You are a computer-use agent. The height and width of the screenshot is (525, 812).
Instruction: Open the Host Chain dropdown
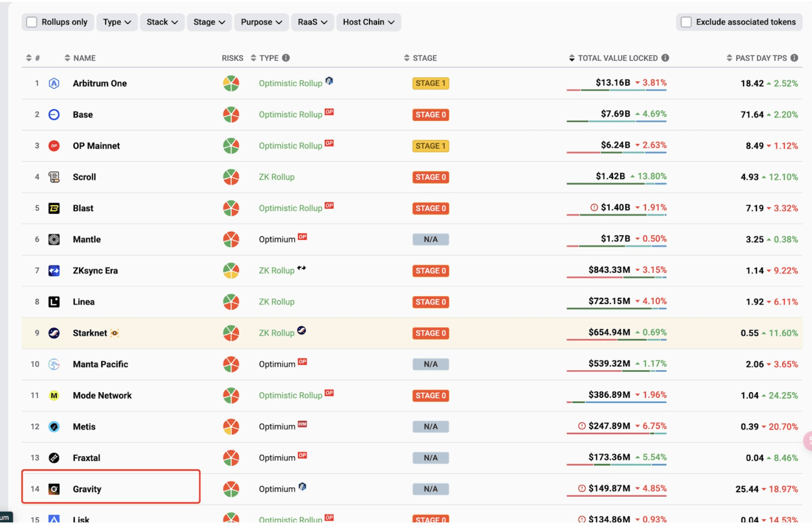(368, 22)
